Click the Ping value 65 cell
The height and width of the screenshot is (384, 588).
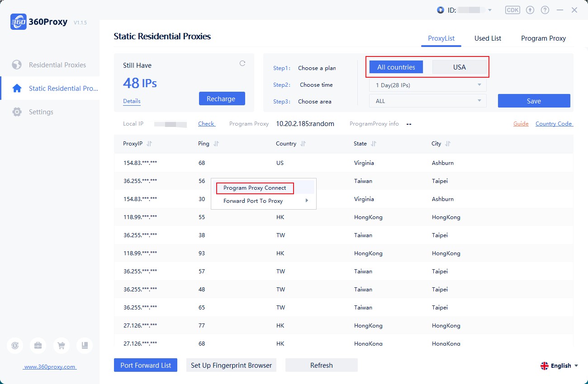[x=202, y=308]
